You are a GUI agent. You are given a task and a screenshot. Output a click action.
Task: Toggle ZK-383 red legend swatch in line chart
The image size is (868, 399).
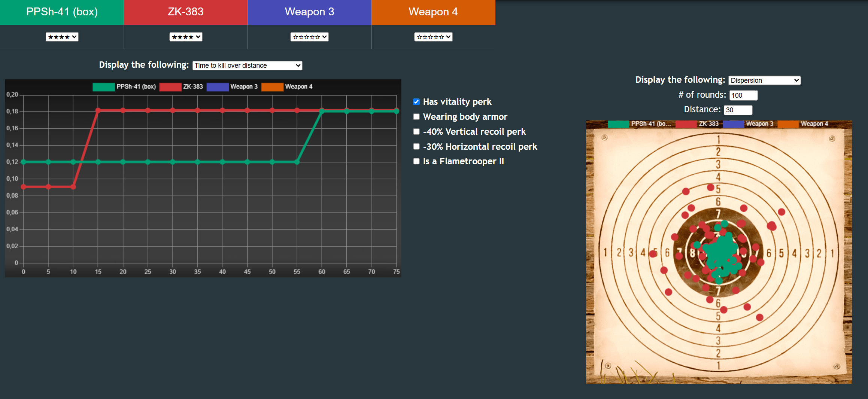pyautogui.click(x=170, y=87)
